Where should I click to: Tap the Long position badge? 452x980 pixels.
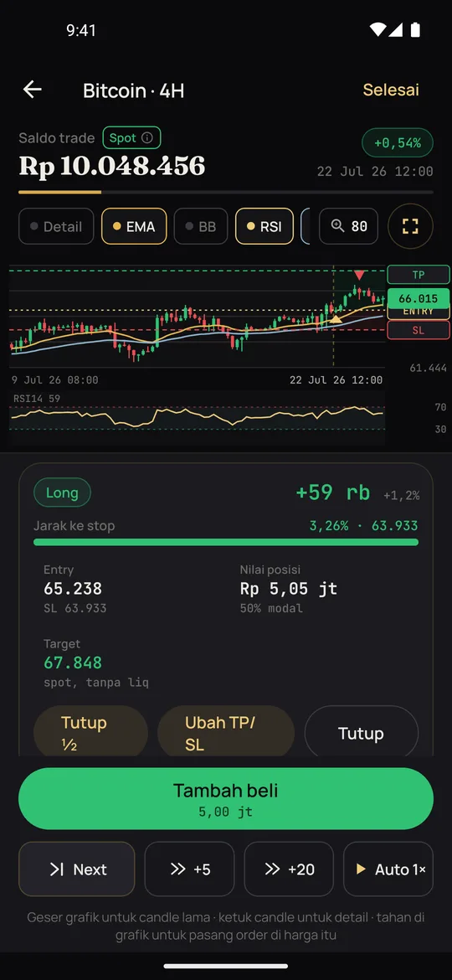click(x=62, y=493)
